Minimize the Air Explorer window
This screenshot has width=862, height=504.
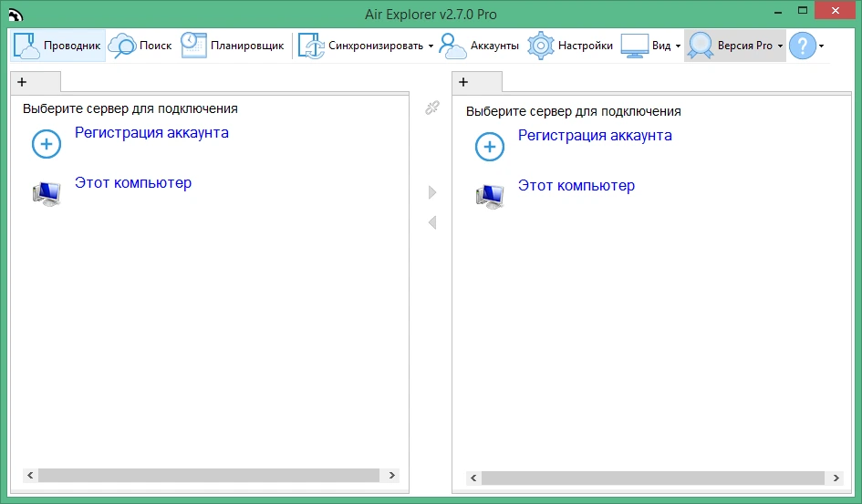[778, 12]
